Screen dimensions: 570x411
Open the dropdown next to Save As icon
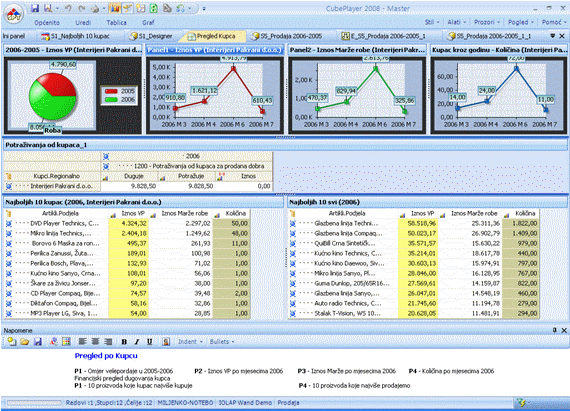pos(57,8)
